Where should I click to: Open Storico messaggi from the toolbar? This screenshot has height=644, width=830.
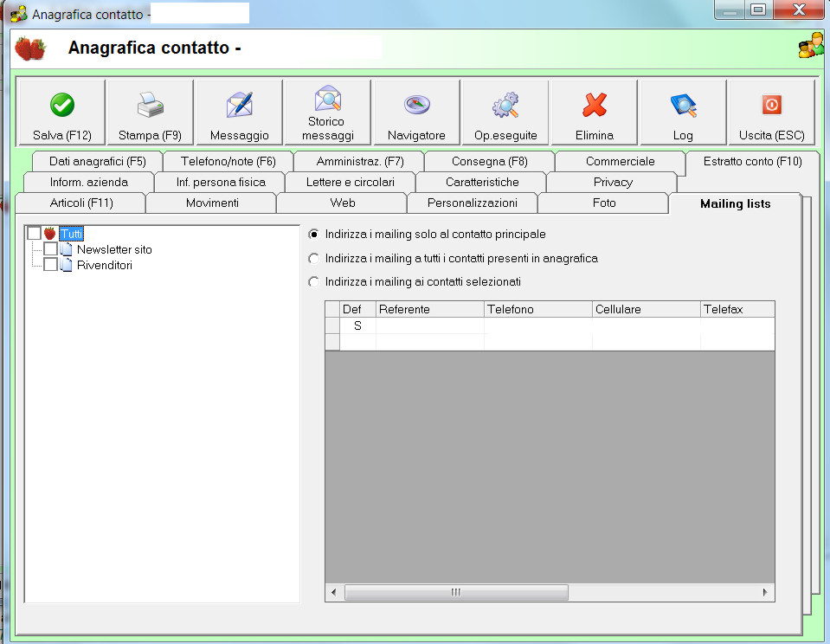tap(328, 113)
